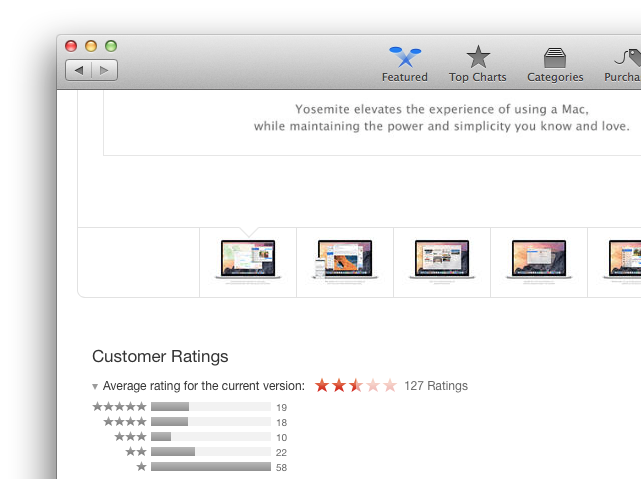
Task: Click the four-star rating bar
Action: click(x=211, y=421)
